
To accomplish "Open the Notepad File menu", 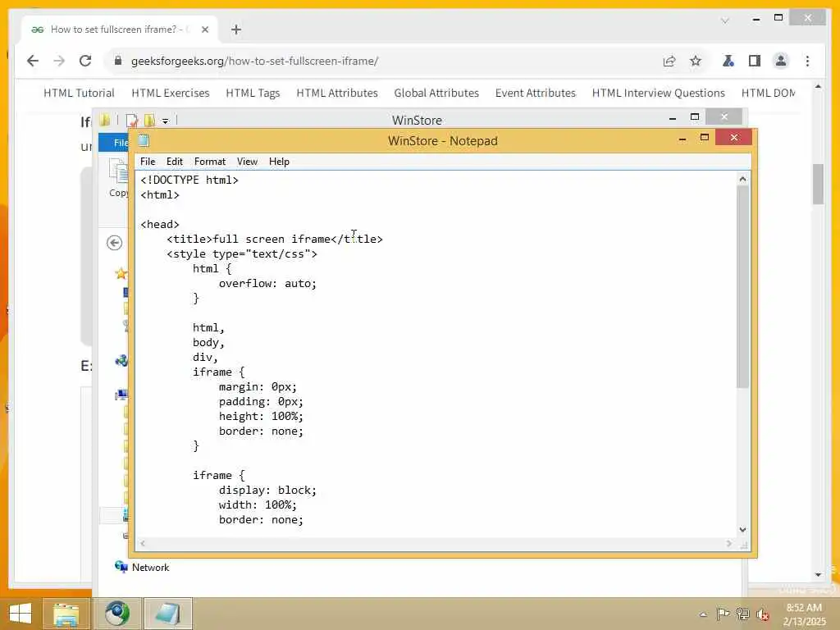I will pos(148,162).
